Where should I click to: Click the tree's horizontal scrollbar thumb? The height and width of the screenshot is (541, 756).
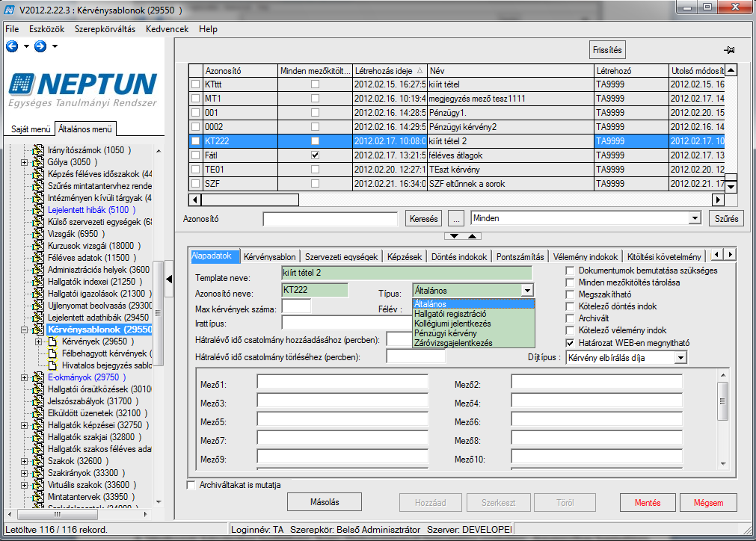58,515
